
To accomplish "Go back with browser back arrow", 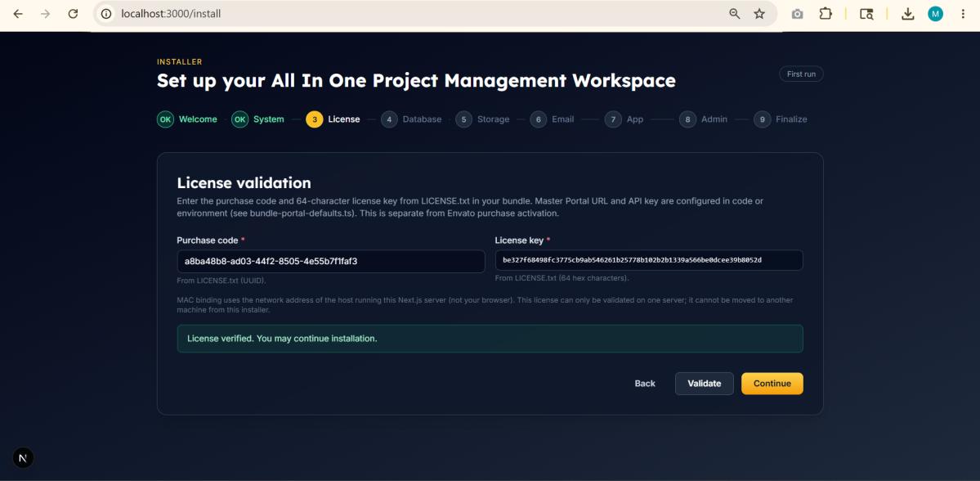I will (x=17, y=14).
